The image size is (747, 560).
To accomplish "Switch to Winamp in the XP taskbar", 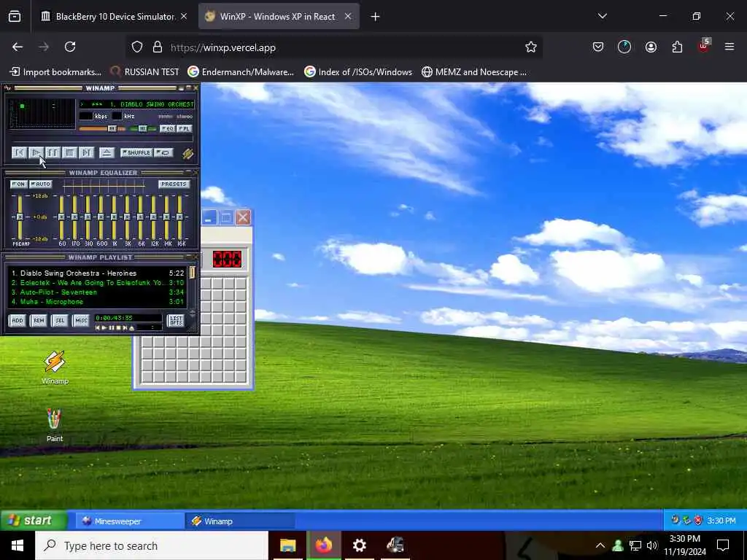I will pyautogui.click(x=239, y=521).
